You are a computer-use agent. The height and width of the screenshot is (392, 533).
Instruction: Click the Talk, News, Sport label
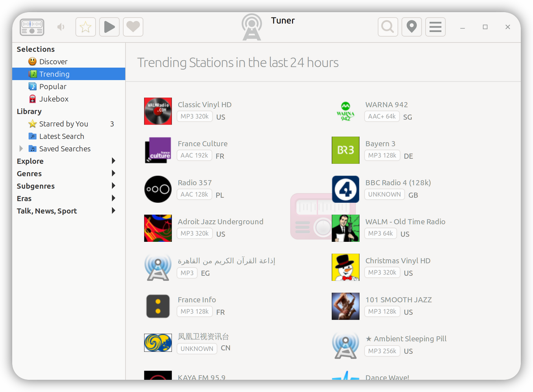pos(47,211)
